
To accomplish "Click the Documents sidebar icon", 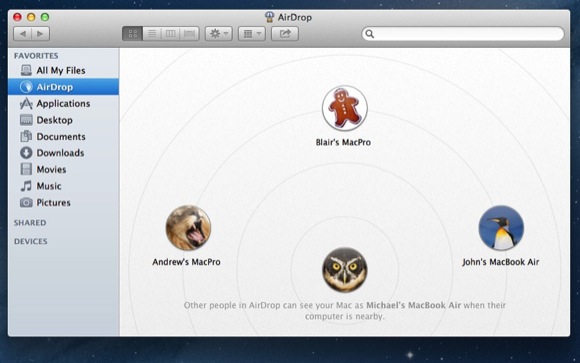I will point(26,136).
